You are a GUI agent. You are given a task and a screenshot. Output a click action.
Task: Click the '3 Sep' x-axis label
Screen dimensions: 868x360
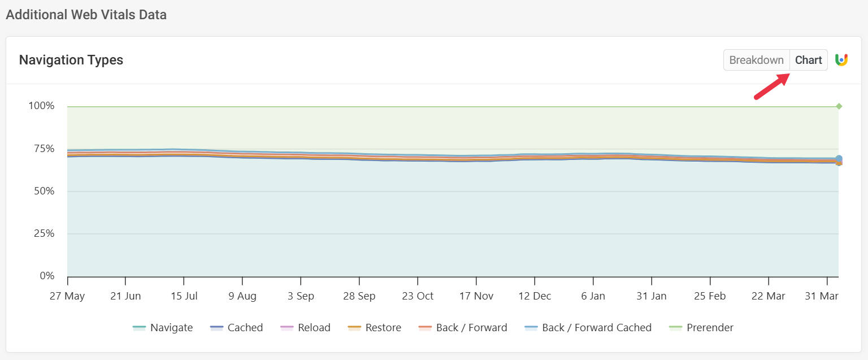tap(301, 296)
